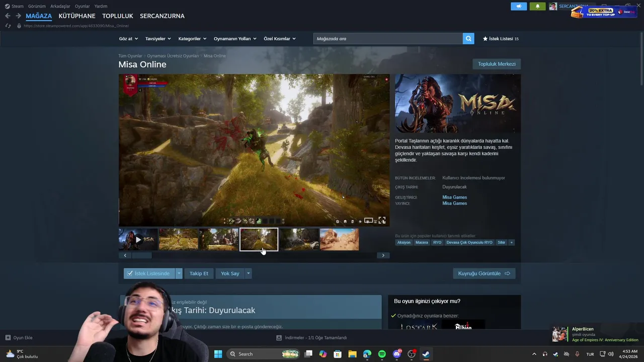
Task: Open the arrow next to Yok Say
Action: (248, 274)
